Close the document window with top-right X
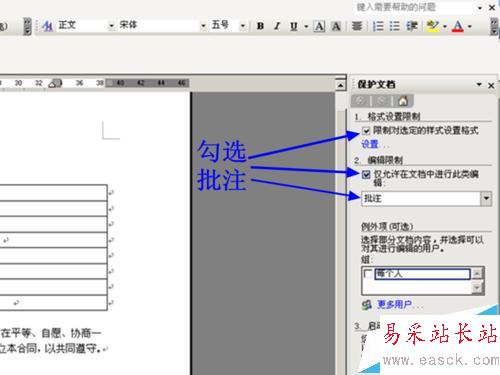This screenshot has height=375, width=500. click(x=492, y=8)
